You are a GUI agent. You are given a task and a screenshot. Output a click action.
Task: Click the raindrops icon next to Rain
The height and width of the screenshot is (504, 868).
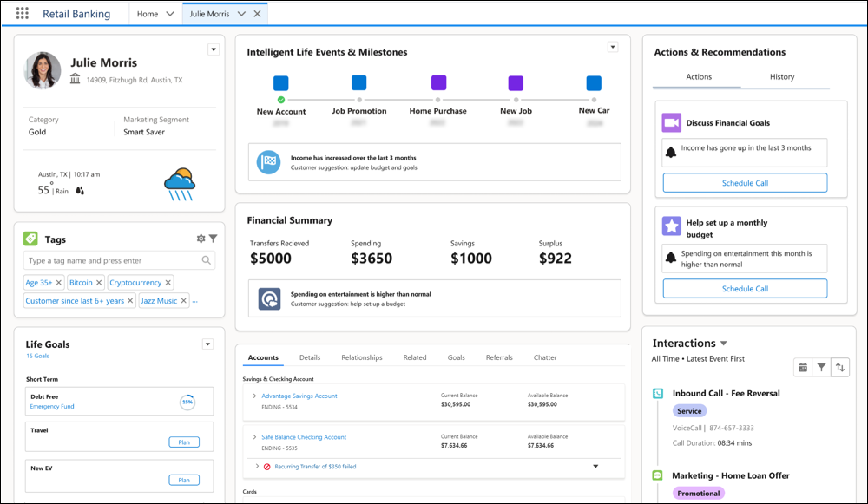(x=80, y=191)
